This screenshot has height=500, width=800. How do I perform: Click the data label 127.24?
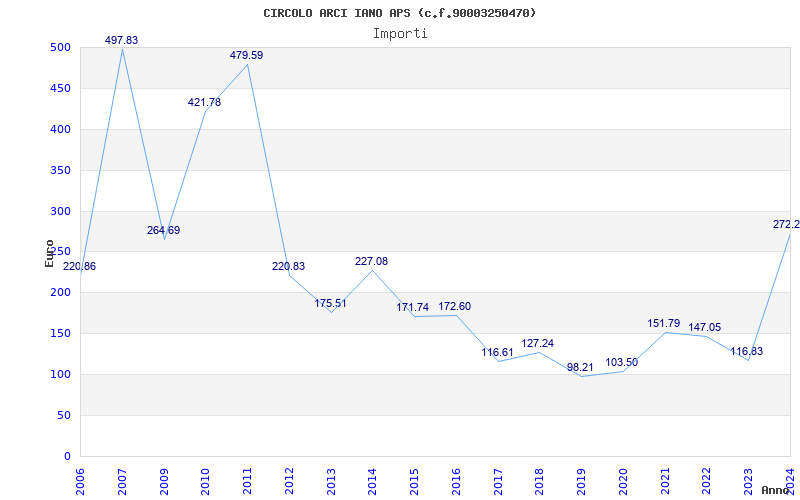(x=538, y=343)
